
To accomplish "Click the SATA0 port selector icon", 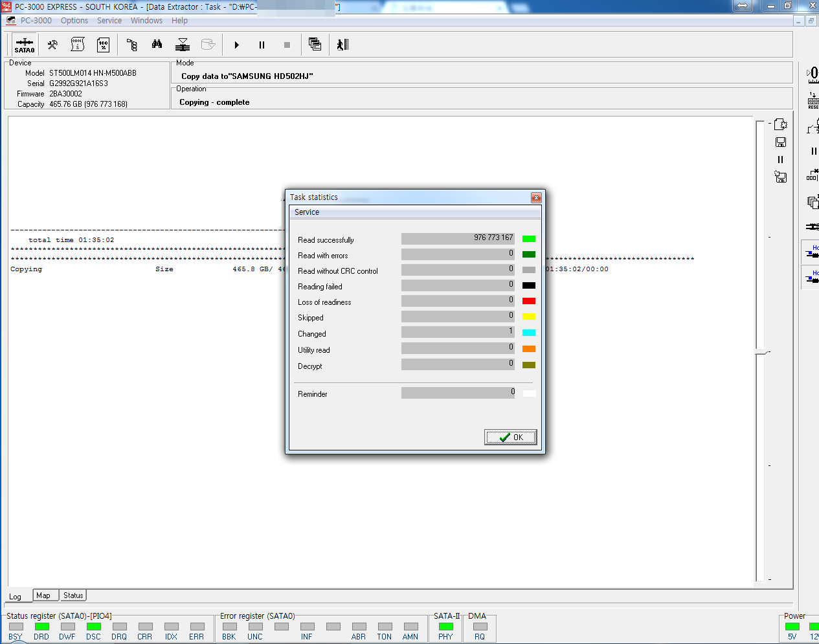I will 25,45.
